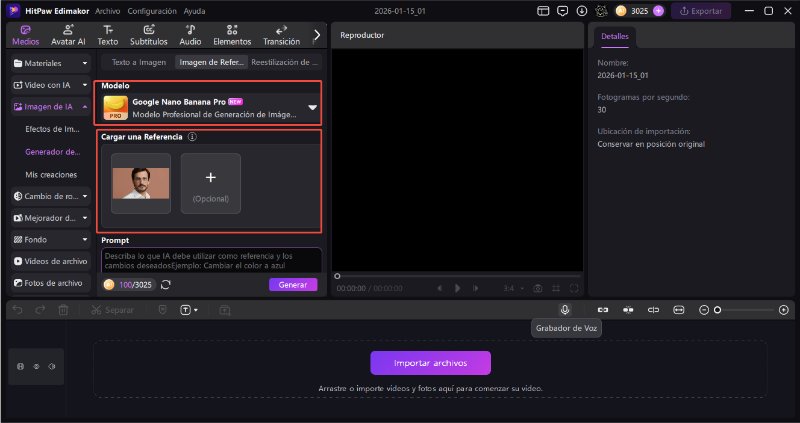Open the 3:4 aspect ratio dropdown
The height and width of the screenshot is (423, 800).
[513, 288]
